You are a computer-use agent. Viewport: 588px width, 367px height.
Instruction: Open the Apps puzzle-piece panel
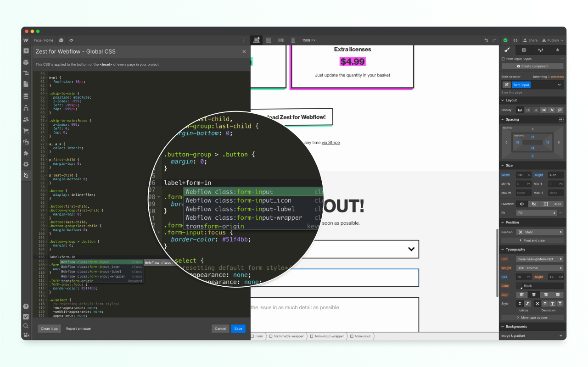pyautogui.click(x=26, y=153)
